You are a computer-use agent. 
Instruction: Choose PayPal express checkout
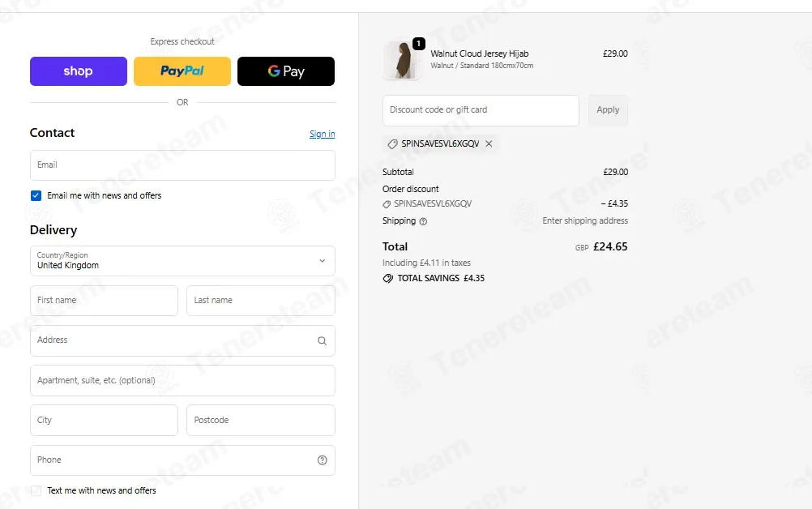(x=182, y=71)
